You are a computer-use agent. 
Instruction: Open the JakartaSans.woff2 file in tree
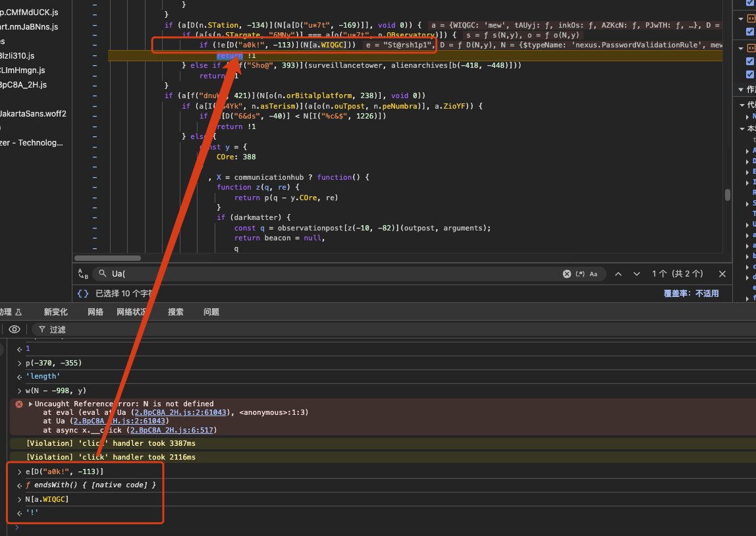tap(33, 113)
